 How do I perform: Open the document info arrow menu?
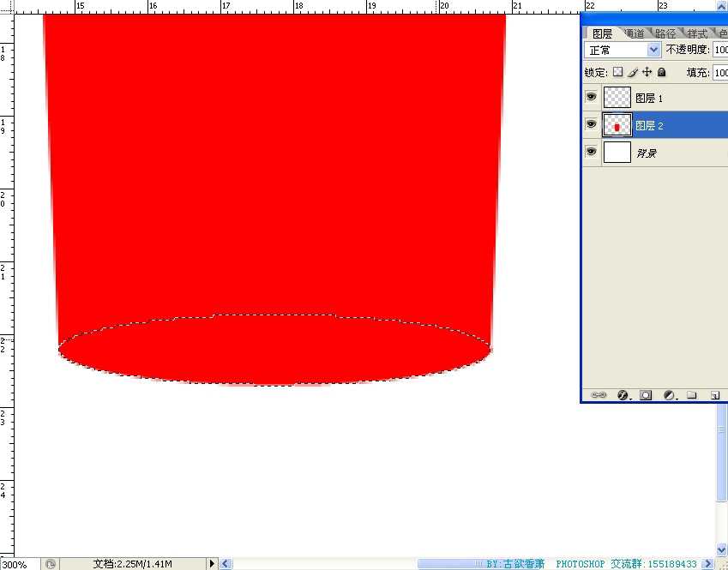tap(213, 563)
